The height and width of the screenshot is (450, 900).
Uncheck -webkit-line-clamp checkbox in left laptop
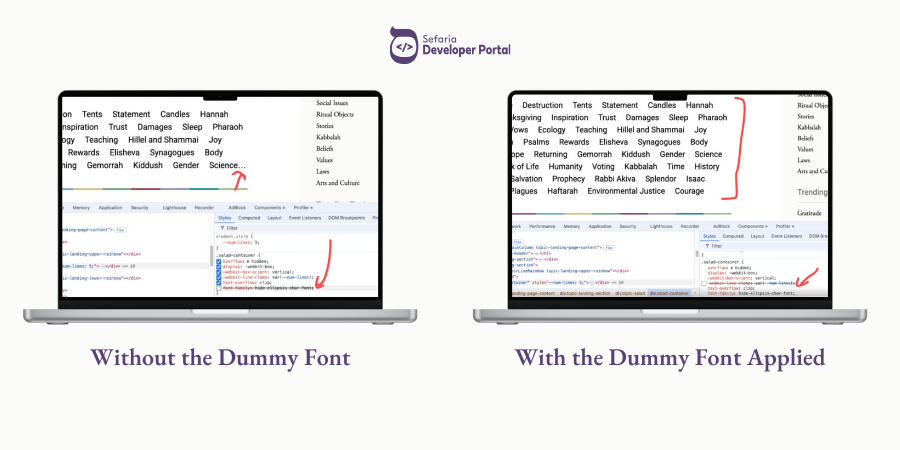tap(219, 277)
